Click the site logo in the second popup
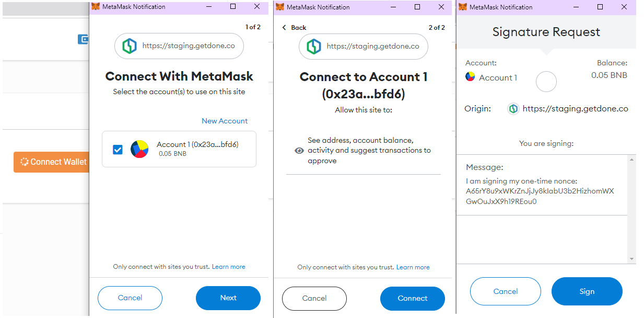Screen dimensions: 644x318 click(x=313, y=47)
